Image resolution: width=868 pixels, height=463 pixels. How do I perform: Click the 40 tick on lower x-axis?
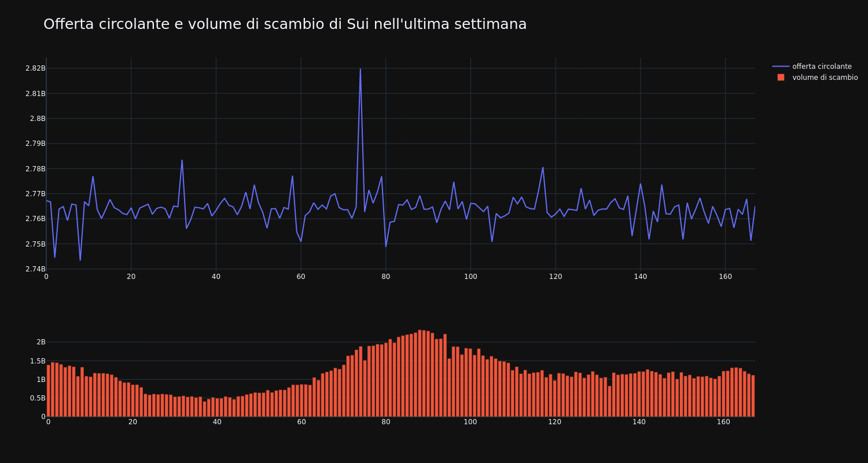click(x=217, y=422)
